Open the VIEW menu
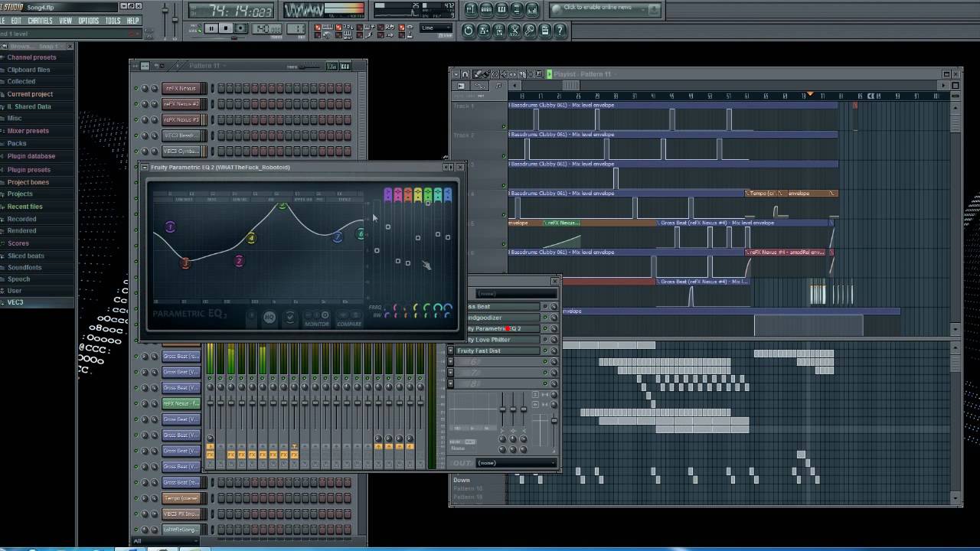 (x=66, y=21)
